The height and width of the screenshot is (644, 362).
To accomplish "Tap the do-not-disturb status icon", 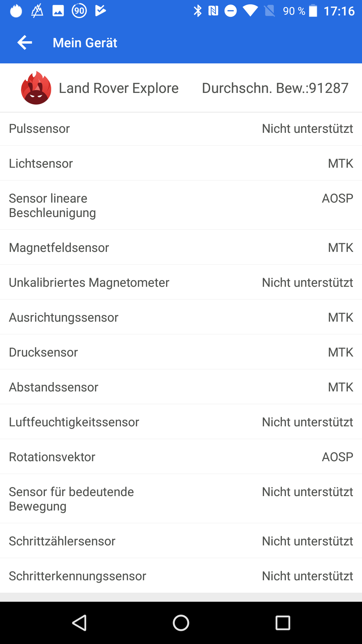I will pyautogui.click(x=231, y=11).
